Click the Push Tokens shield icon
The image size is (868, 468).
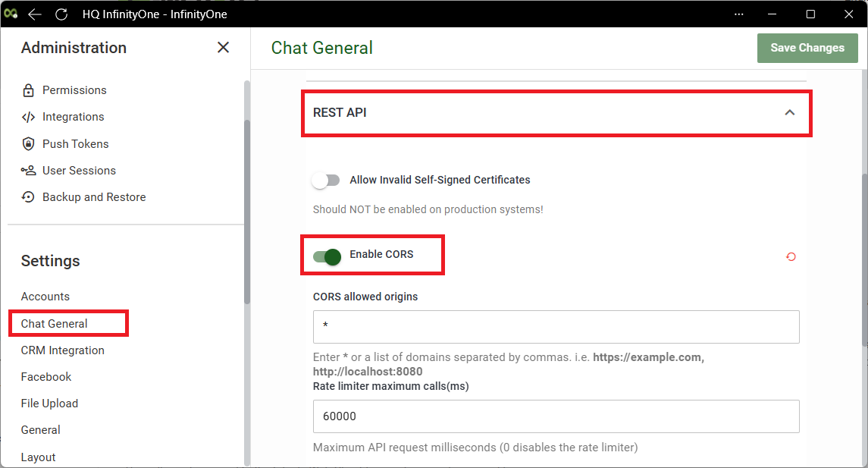click(x=28, y=144)
